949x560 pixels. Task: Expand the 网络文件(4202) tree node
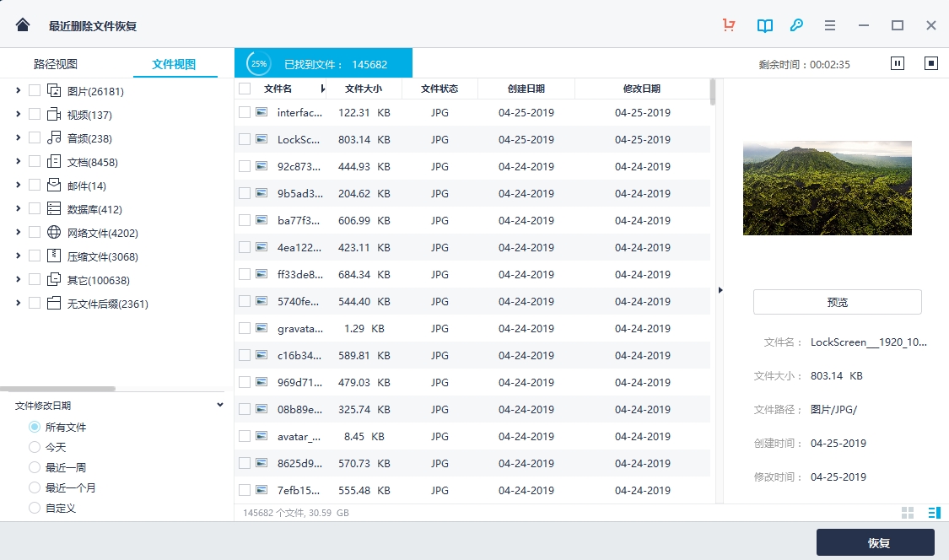[x=19, y=232]
